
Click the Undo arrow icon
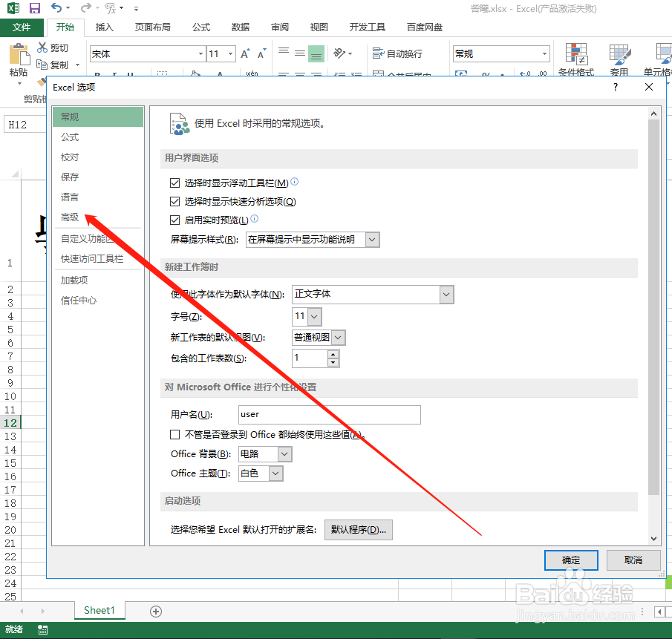point(56,7)
